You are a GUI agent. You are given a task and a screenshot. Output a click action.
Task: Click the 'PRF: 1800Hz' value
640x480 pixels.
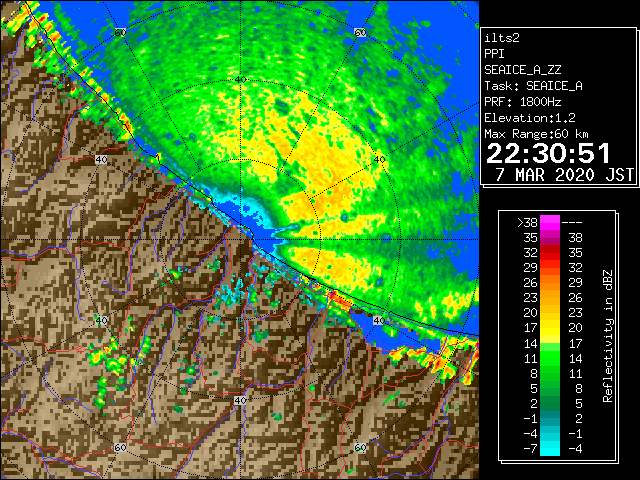click(522, 102)
